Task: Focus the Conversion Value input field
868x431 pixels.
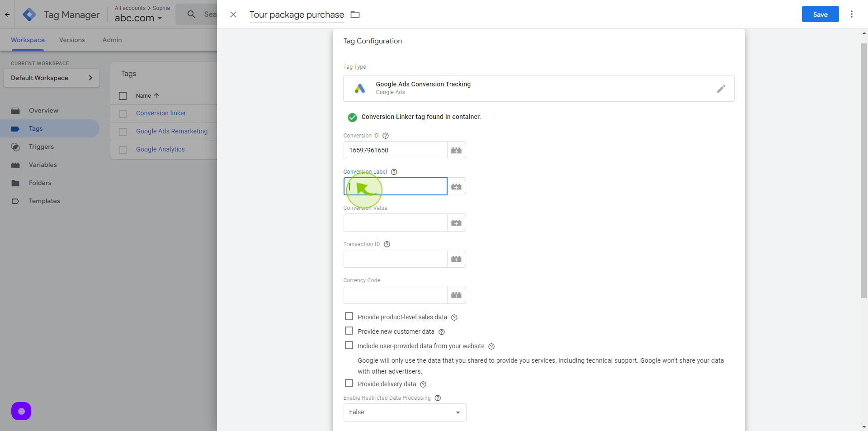Action: (x=395, y=223)
